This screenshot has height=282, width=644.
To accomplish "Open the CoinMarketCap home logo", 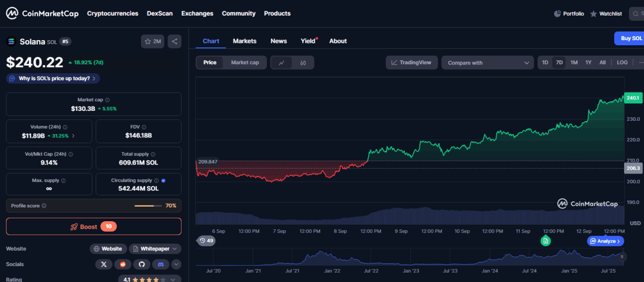I will (x=42, y=13).
